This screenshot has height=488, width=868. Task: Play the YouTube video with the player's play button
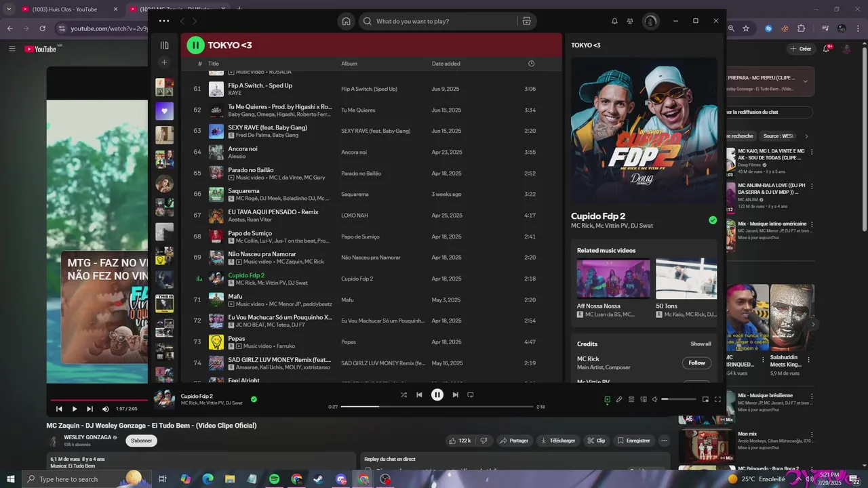(x=75, y=409)
